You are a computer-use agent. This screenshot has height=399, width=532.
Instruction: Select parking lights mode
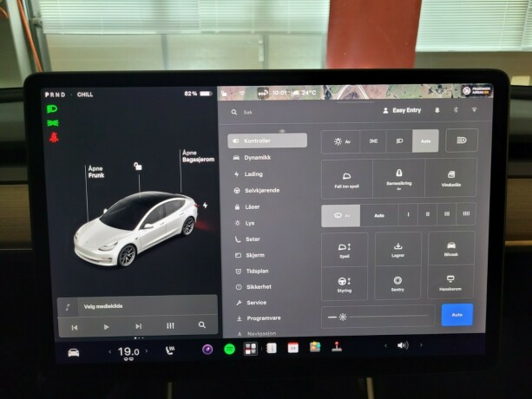373,141
